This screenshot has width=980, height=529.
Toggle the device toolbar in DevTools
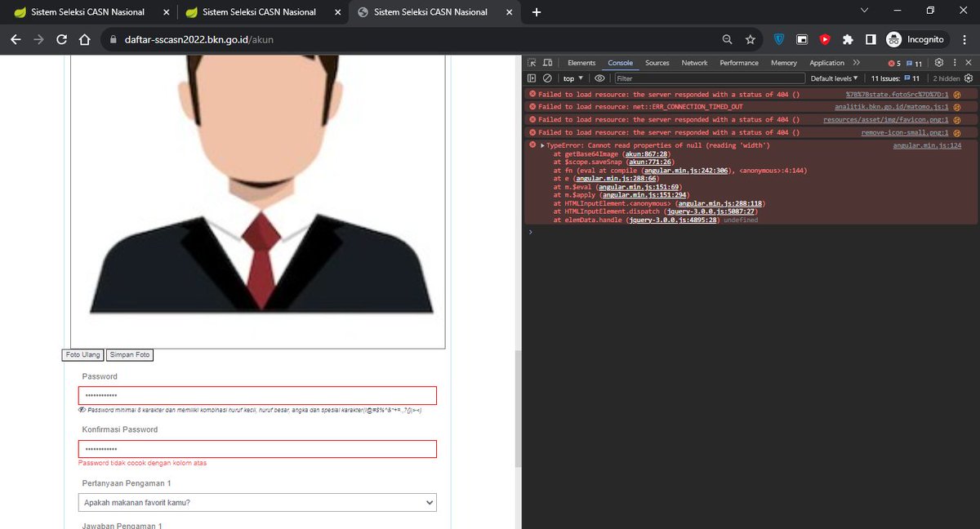[x=548, y=63]
